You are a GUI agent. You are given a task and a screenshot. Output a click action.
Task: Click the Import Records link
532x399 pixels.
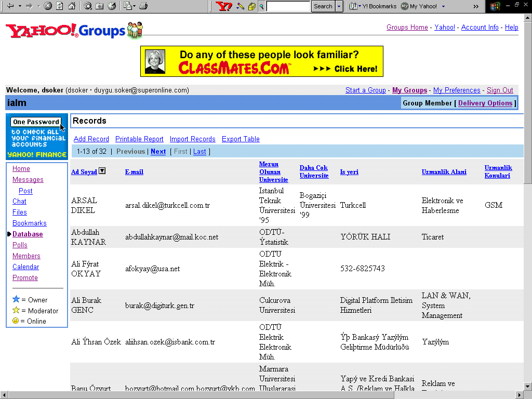pos(193,139)
